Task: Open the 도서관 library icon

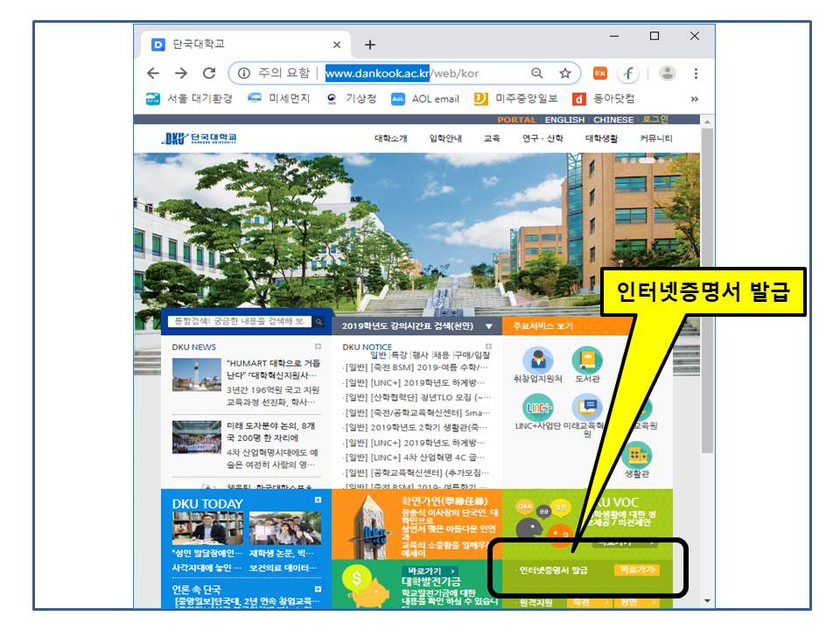Action: click(587, 361)
